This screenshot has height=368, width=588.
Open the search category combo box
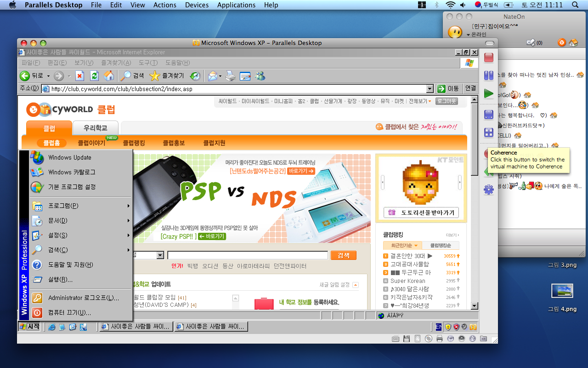tap(148, 255)
